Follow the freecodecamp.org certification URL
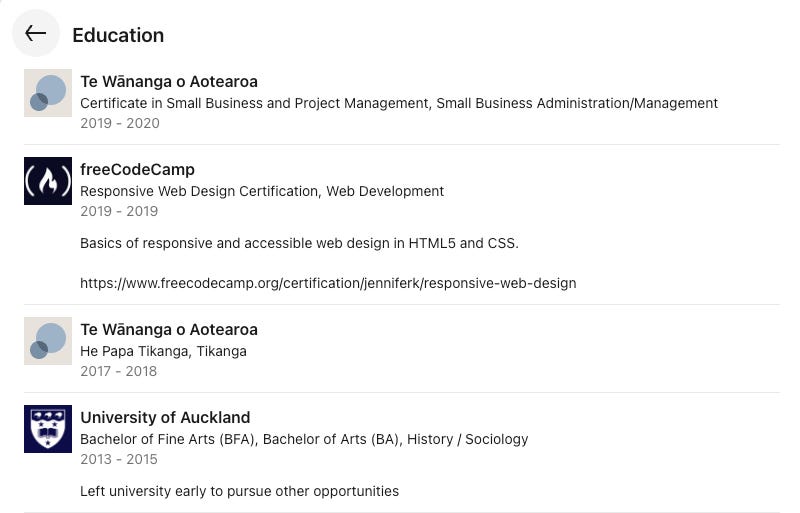Screen dimensions: 800x513 (x=328, y=283)
